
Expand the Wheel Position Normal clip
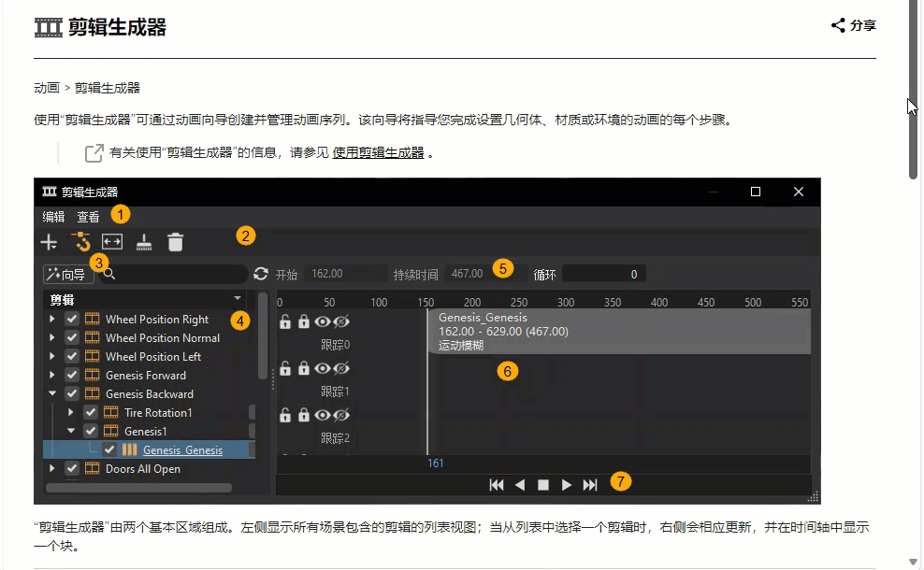click(x=51, y=338)
